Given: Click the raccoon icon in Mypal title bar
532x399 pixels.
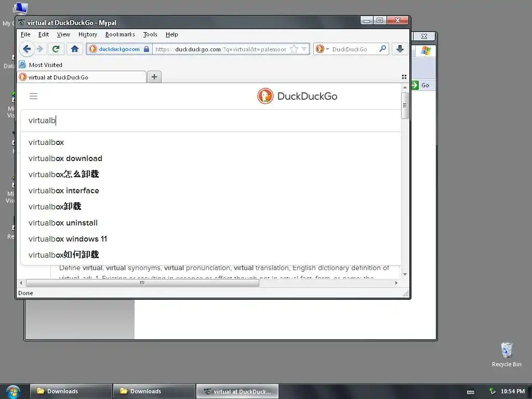Looking at the screenshot, I should 22,22.
